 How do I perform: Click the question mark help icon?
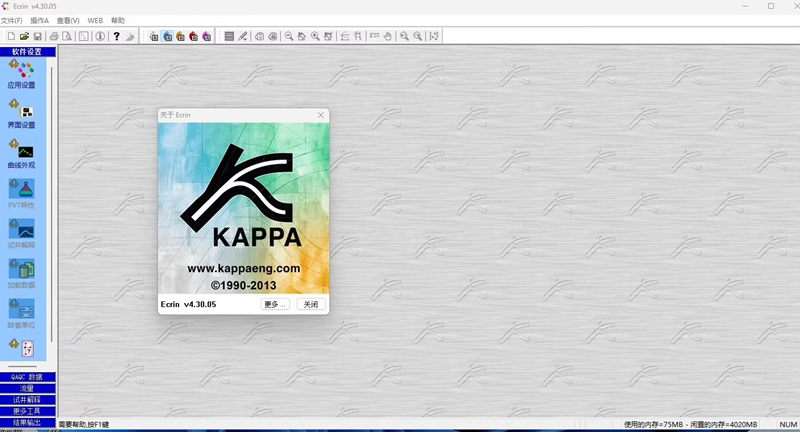[x=117, y=36]
